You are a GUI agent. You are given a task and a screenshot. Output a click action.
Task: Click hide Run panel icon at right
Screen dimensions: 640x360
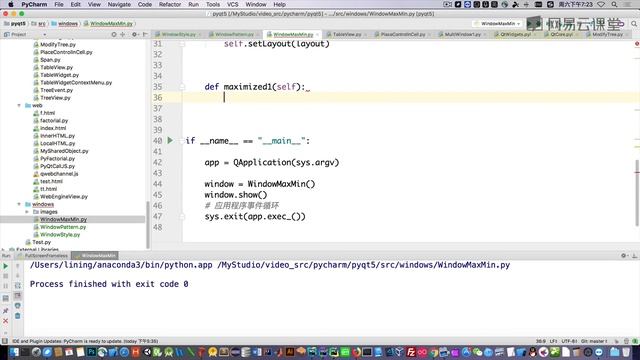(634, 256)
